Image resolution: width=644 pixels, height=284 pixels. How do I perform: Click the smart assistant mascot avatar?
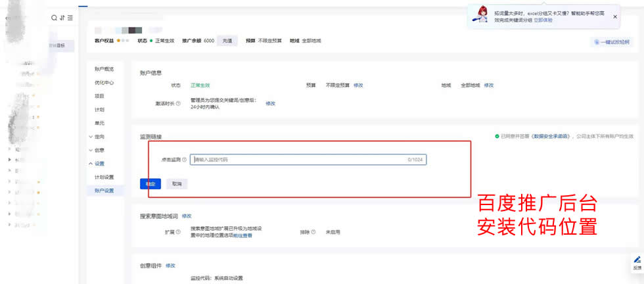pyautogui.click(x=482, y=16)
